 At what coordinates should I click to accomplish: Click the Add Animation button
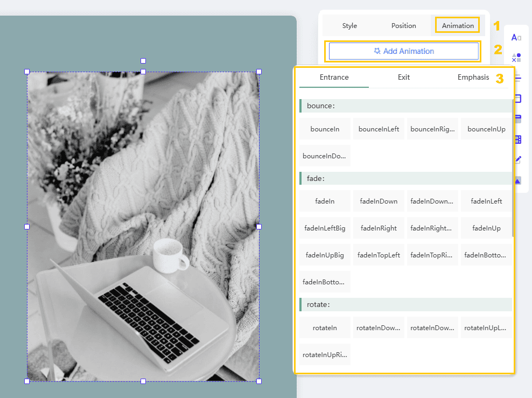(404, 51)
